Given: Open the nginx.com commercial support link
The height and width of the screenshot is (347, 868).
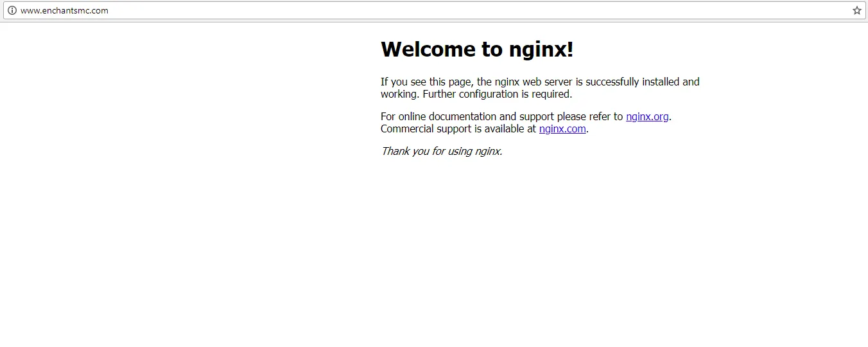Looking at the screenshot, I should (562, 129).
